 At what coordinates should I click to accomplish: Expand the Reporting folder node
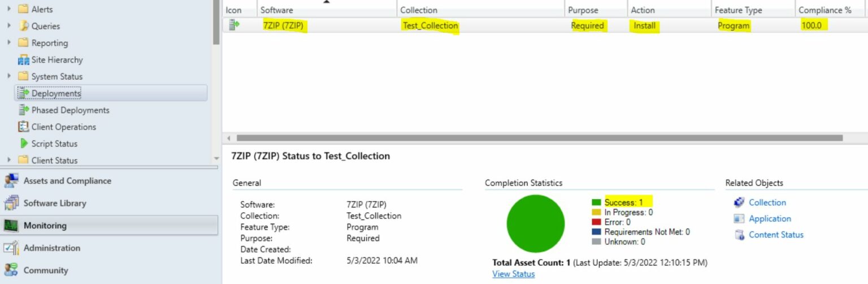coord(9,43)
